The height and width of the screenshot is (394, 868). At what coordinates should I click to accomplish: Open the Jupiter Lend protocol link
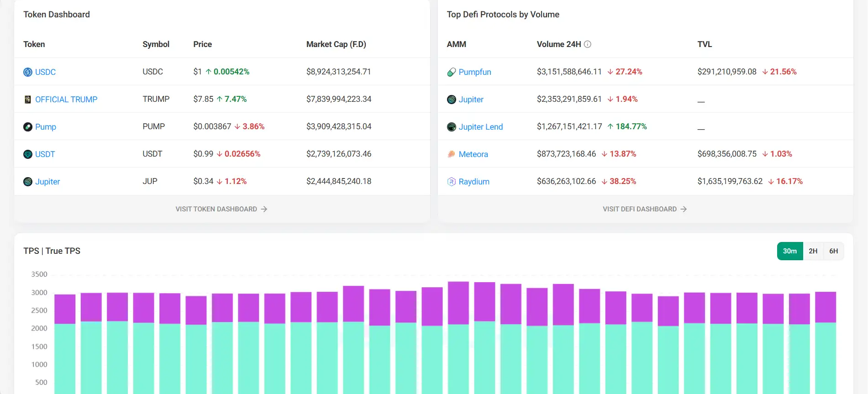point(480,127)
